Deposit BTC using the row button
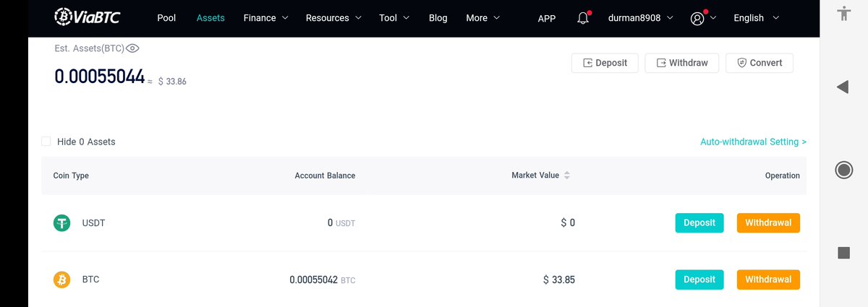Image resolution: width=868 pixels, height=307 pixels. point(699,280)
